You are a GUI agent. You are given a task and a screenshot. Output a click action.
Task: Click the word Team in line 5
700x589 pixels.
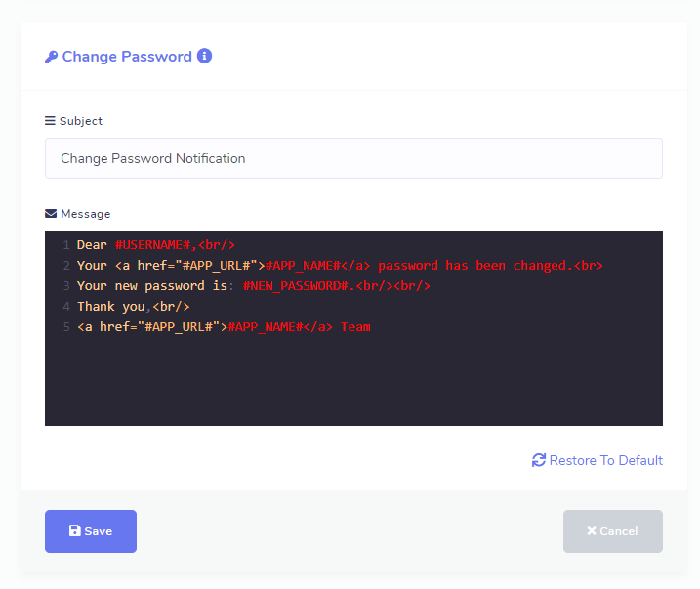(355, 327)
